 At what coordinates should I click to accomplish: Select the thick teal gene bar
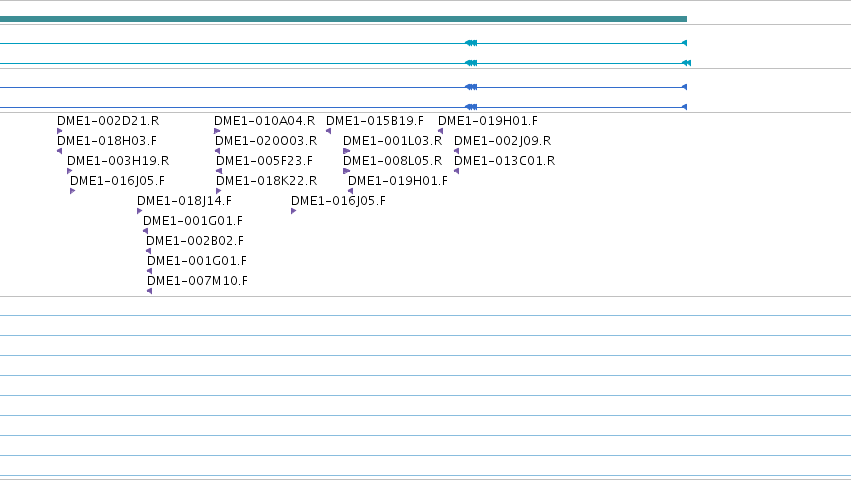[343, 19]
